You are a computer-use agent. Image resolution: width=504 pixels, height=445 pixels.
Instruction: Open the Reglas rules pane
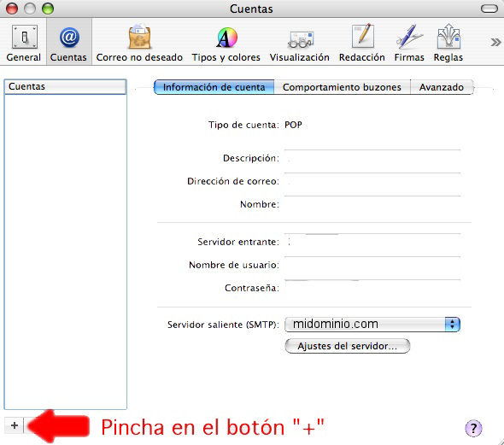click(448, 43)
